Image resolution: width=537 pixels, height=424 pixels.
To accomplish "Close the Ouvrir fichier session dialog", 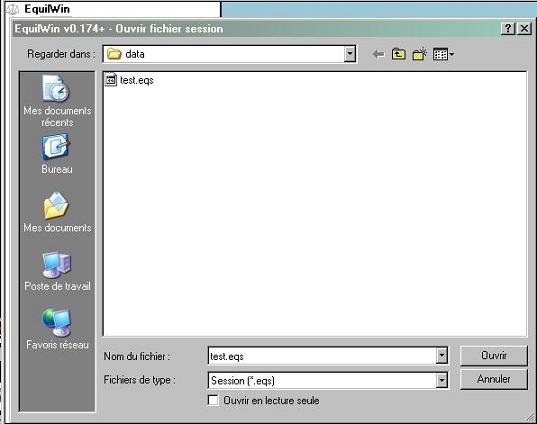I will tap(524, 28).
